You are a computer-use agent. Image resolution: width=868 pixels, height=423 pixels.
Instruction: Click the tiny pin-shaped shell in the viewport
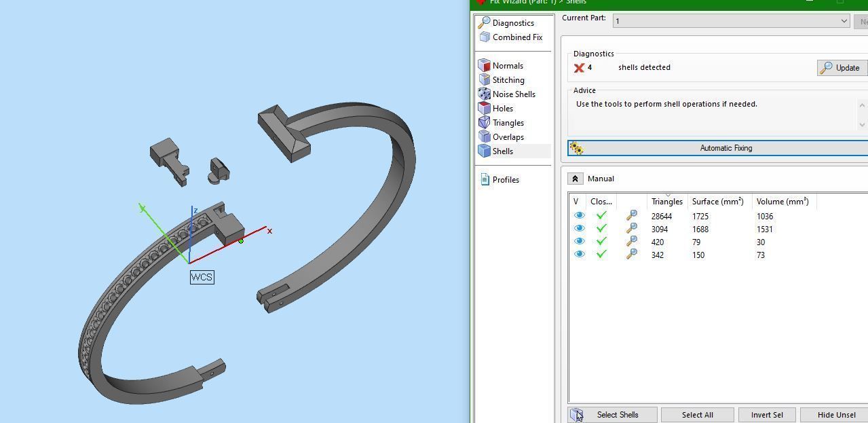(219, 171)
